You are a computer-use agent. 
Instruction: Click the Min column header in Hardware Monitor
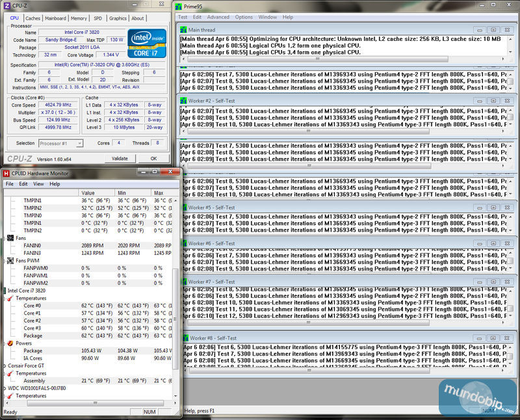(x=133, y=192)
